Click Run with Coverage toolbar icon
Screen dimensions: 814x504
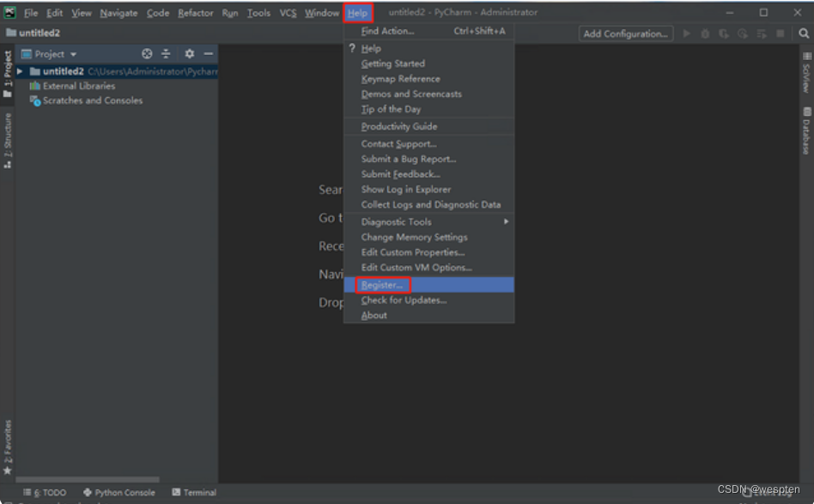coord(724,33)
